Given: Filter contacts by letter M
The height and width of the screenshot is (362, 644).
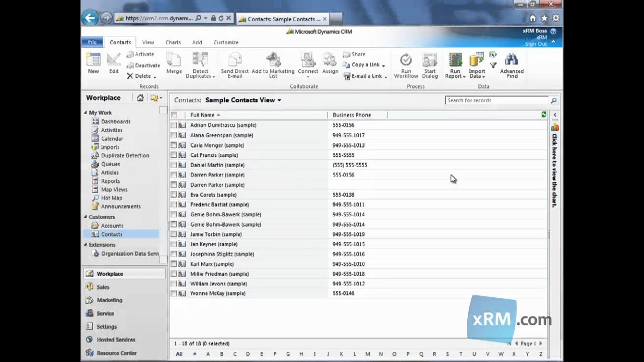Looking at the screenshot, I should [x=368, y=354].
